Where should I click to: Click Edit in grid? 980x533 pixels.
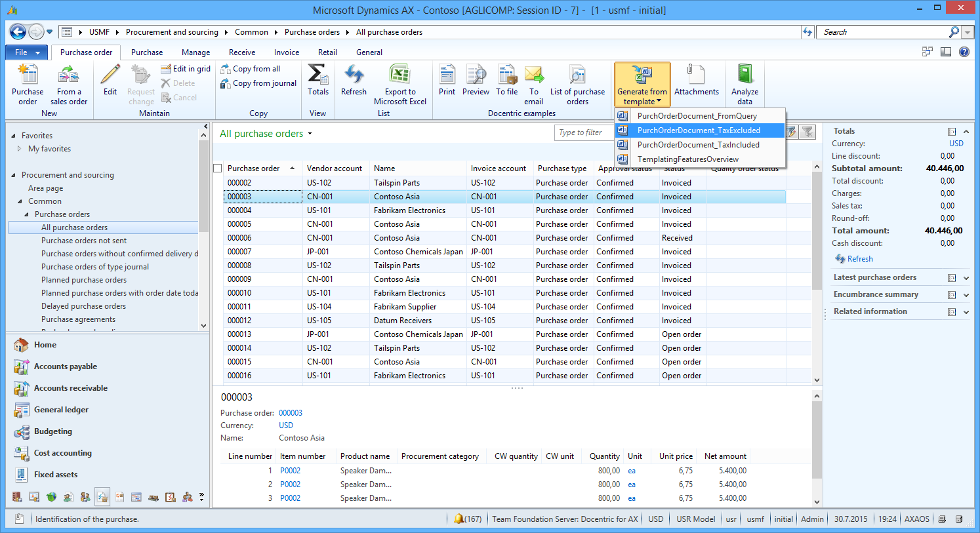point(186,69)
